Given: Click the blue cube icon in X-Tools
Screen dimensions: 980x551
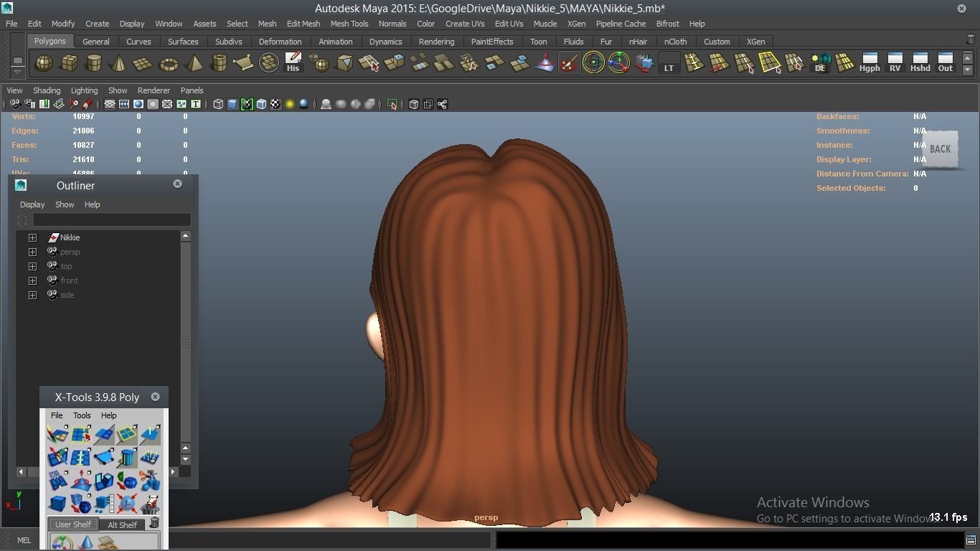Looking at the screenshot, I should click(x=57, y=503).
